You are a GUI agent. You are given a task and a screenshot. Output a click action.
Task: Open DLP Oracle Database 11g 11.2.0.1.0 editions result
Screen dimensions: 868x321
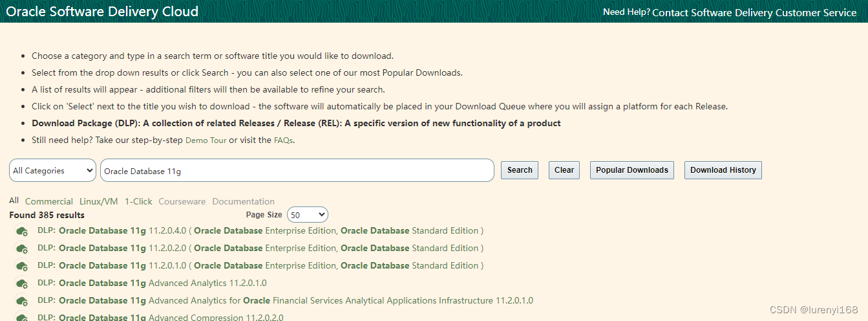260,266
